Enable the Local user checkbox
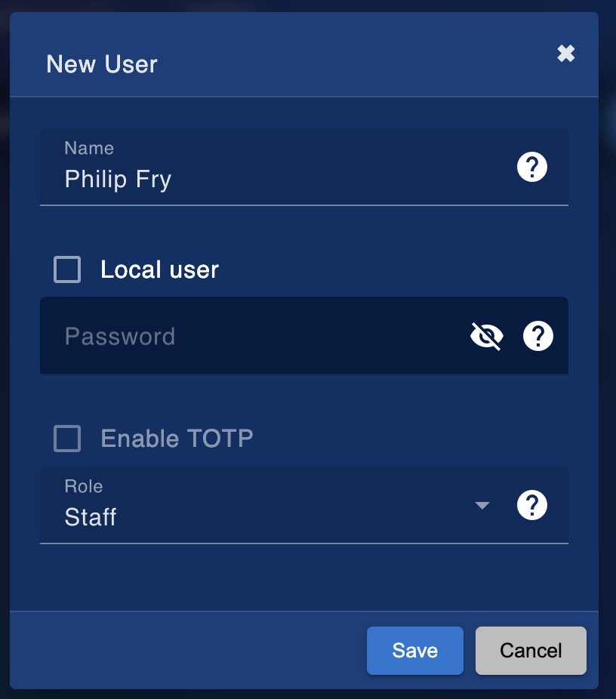The image size is (616, 699). coord(67,269)
